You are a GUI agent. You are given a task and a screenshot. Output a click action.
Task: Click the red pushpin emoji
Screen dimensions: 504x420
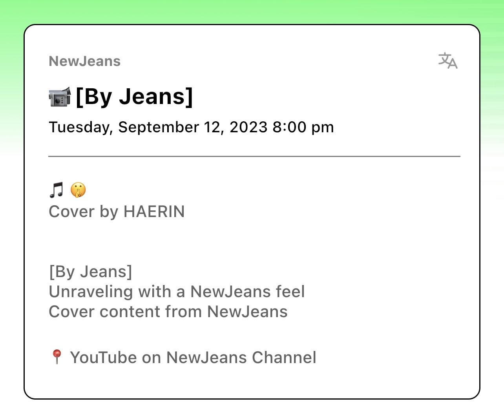57,357
